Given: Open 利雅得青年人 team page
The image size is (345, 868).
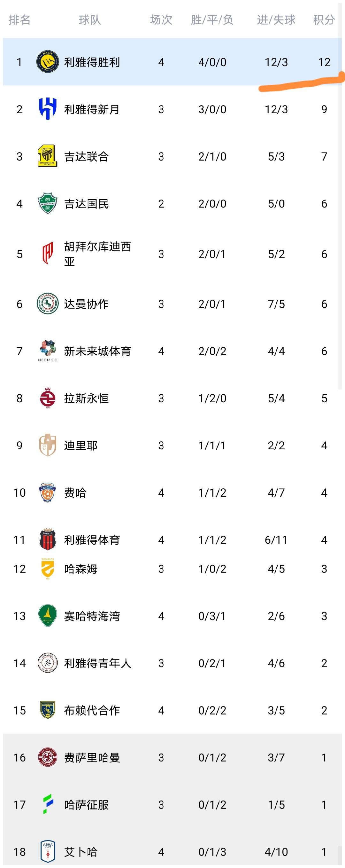Looking at the screenshot, I should [x=98, y=663].
